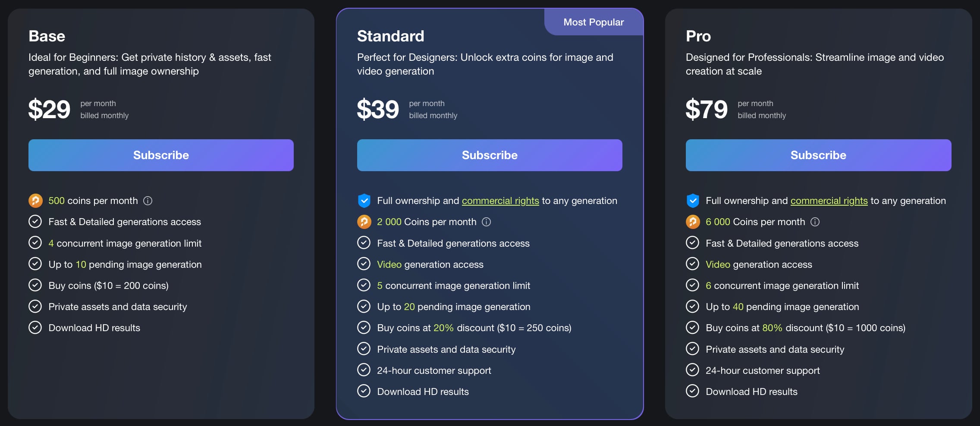Click the orange coin icon in Standard plan
Image resolution: width=980 pixels, height=426 pixels.
pos(364,222)
